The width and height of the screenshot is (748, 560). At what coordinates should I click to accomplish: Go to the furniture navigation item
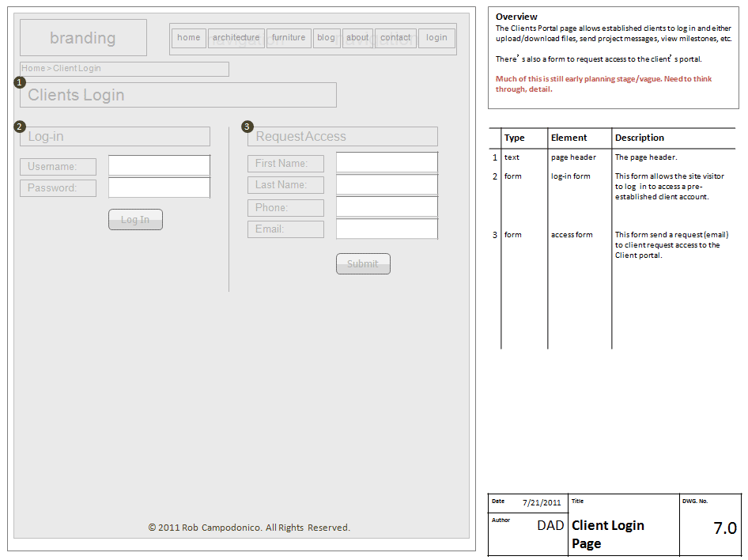289,38
